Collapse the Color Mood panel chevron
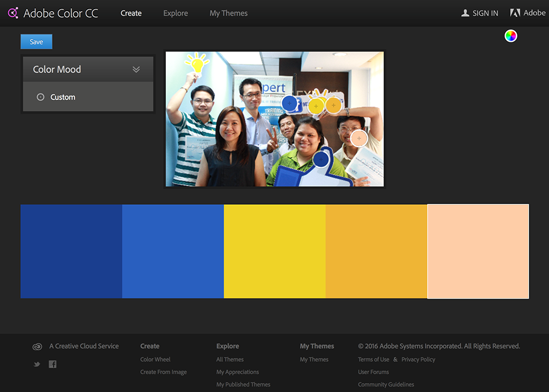This screenshot has height=392, width=549. [x=137, y=69]
